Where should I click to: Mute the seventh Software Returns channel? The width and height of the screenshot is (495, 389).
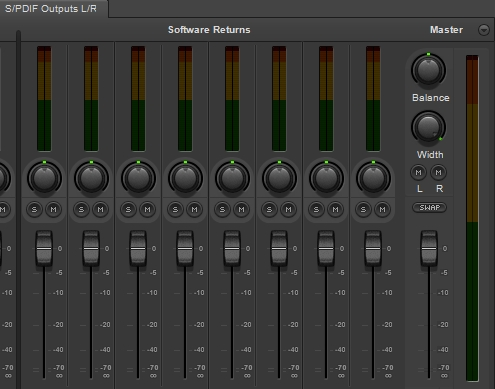(x=335, y=209)
